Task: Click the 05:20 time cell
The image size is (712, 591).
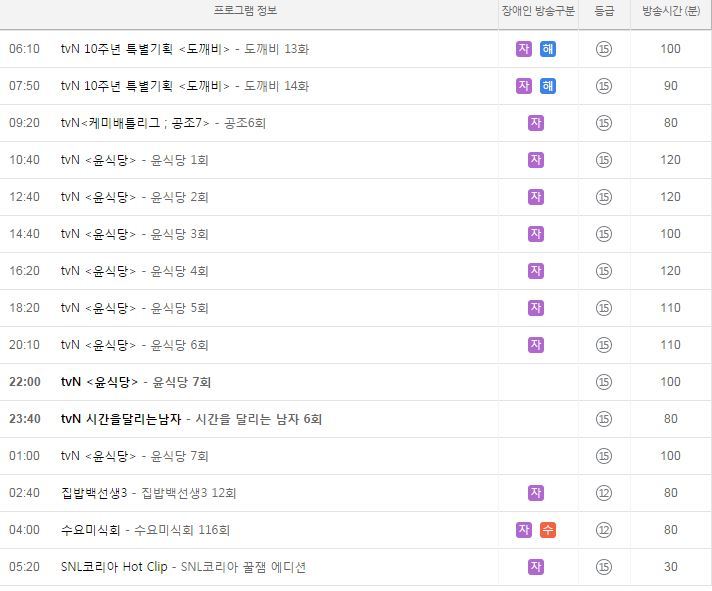Action: (x=24, y=566)
